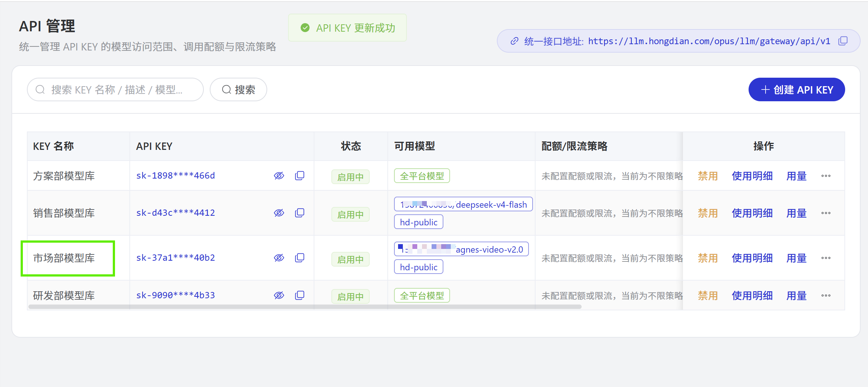Click the 全平台模型 tag in 方案部模型库 row
The height and width of the screenshot is (387, 868).
(422, 176)
